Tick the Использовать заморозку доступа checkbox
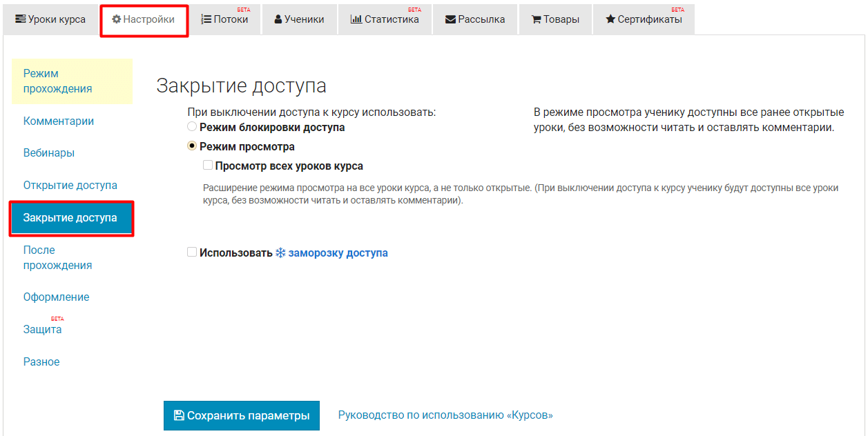Viewport: 868px width, 436px height. pyautogui.click(x=192, y=252)
